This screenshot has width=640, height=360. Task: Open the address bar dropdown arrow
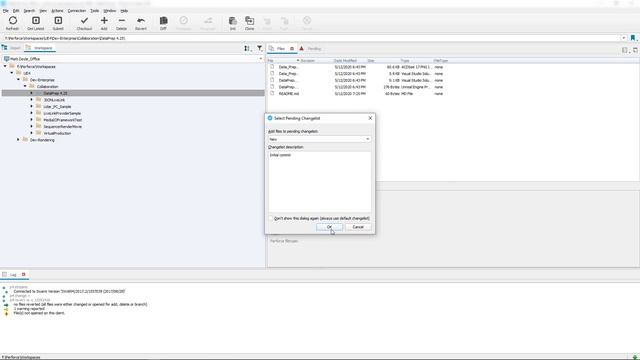624,38
